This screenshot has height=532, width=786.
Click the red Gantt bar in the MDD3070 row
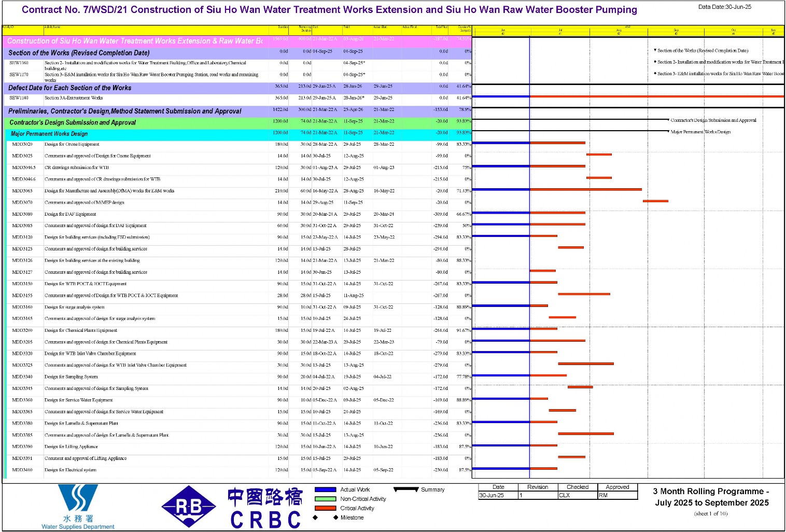click(x=655, y=201)
